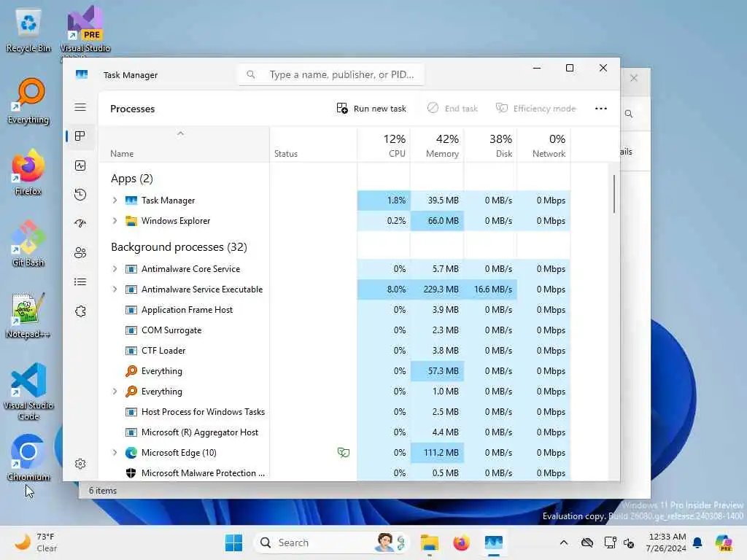
Task: Open App history icon in sidebar
Action: (x=80, y=194)
